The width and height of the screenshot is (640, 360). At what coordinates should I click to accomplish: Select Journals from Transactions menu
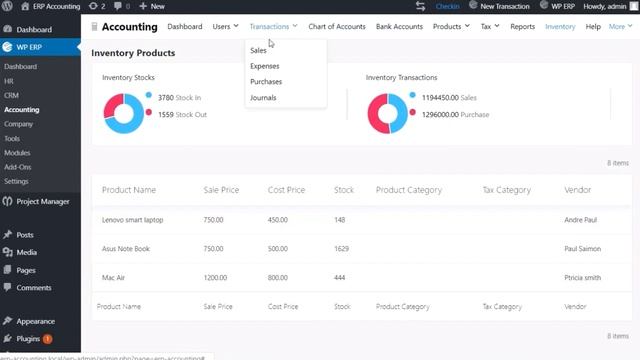click(263, 98)
